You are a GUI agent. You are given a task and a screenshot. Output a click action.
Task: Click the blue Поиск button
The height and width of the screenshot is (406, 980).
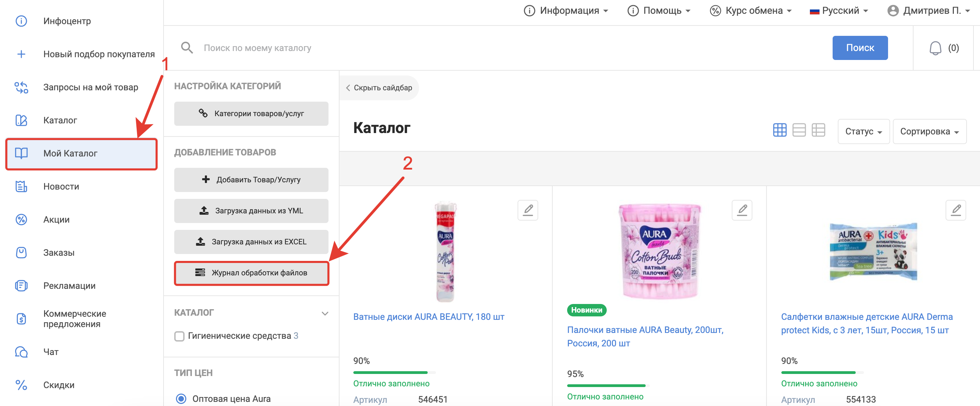(x=859, y=48)
